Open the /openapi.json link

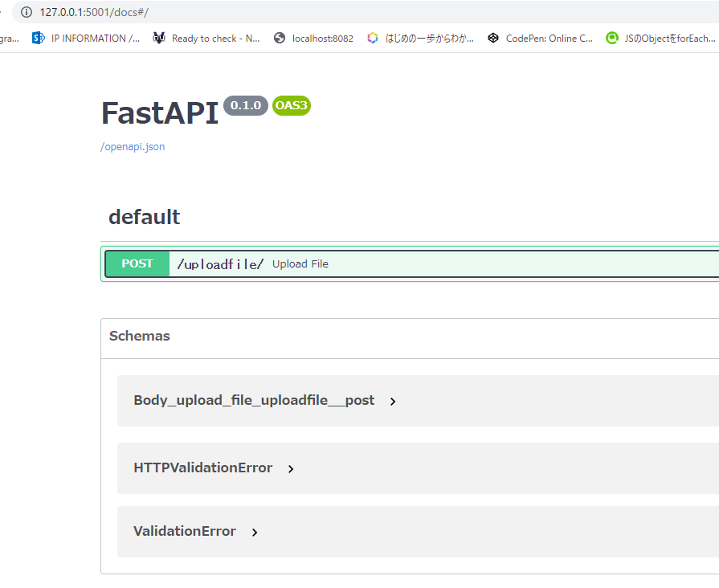133,147
